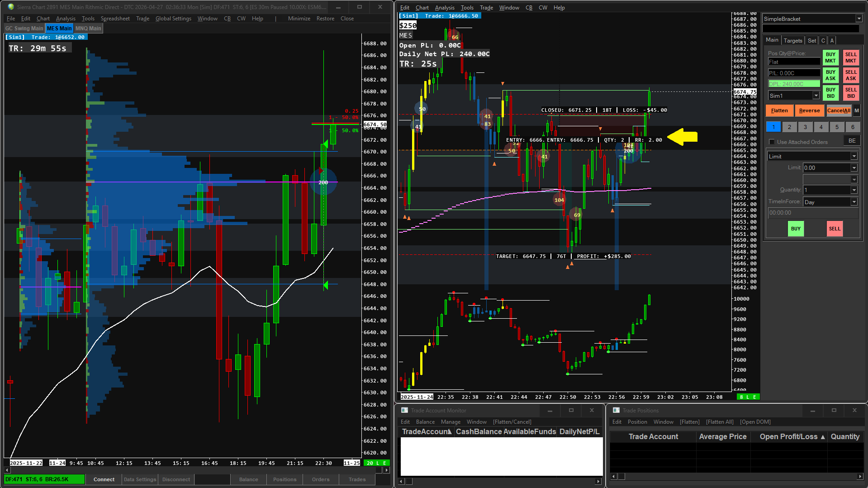Select order quantity preset 2
Image resolution: width=868 pixels, height=488 pixels.
(789, 127)
